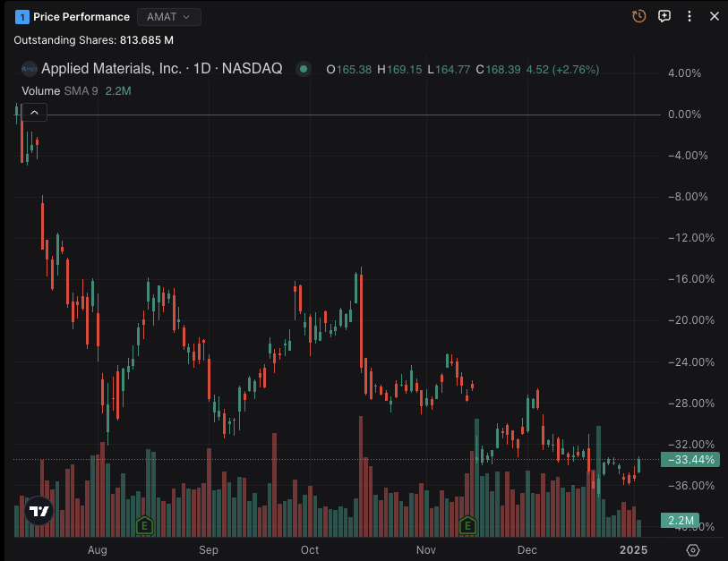Click the TradingView logo badge
This screenshot has width=728, height=561.
[x=39, y=511]
